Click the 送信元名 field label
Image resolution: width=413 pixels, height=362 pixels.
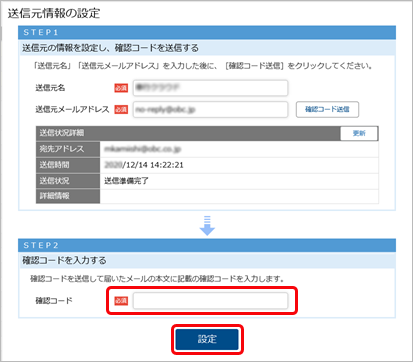pyautogui.click(x=50, y=88)
